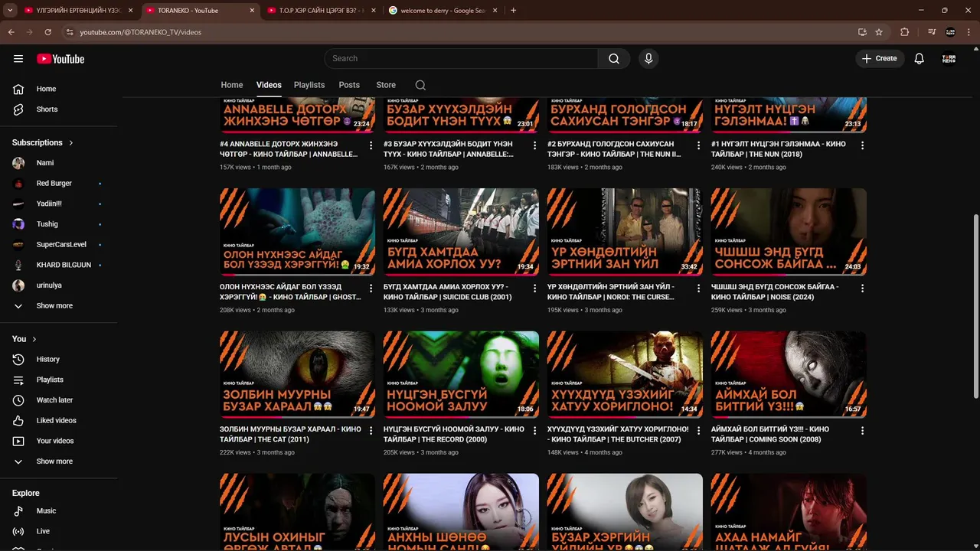Start voice search with microphone icon
The height and width of the screenshot is (551, 980).
coord(648,59)
